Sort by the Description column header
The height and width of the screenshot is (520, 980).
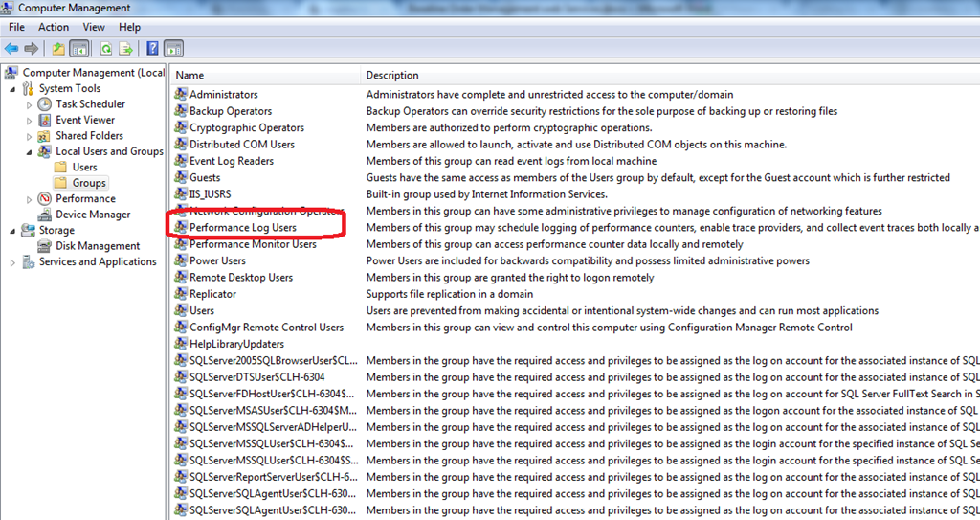pyautogui.click(x=670, y=75)
